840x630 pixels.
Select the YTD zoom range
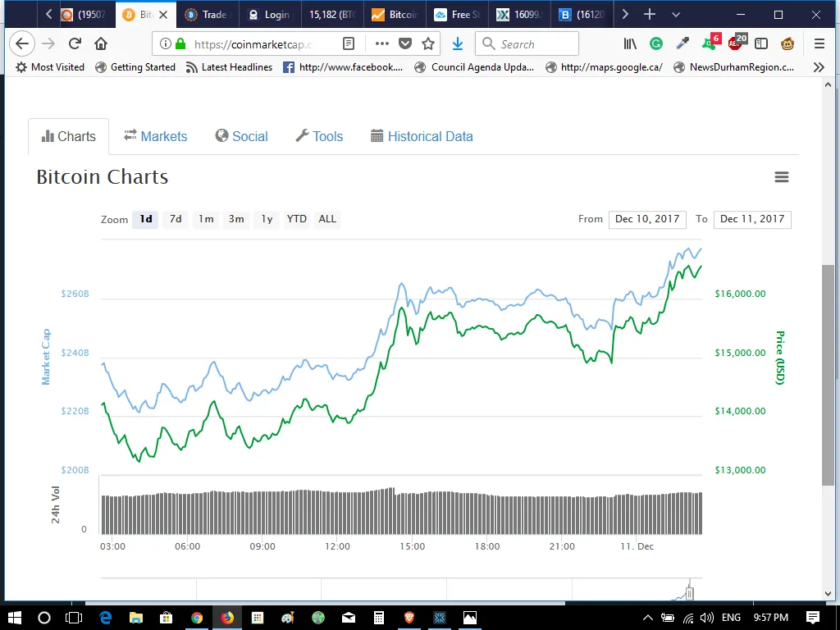click(297, 219)
